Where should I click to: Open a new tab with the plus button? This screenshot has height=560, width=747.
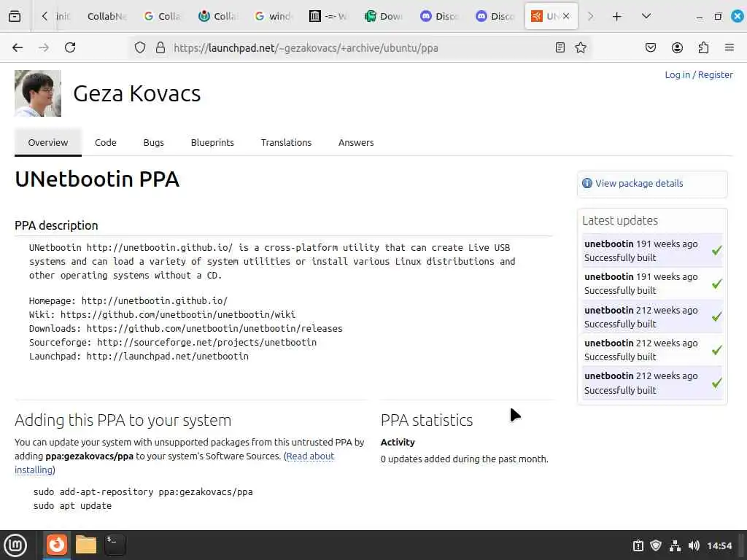pos(616,16)
